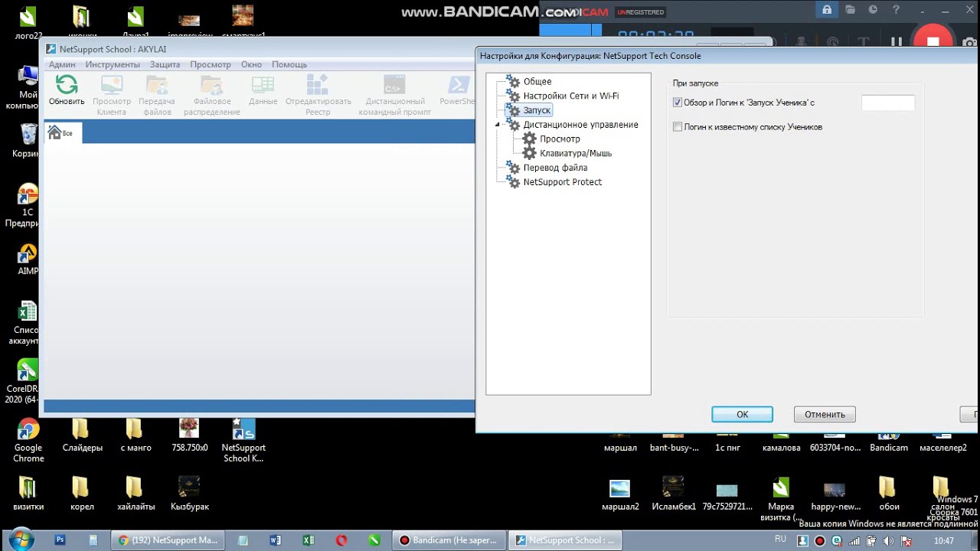Open the Просмотр menu in menu bar

[x=211, y=65]
